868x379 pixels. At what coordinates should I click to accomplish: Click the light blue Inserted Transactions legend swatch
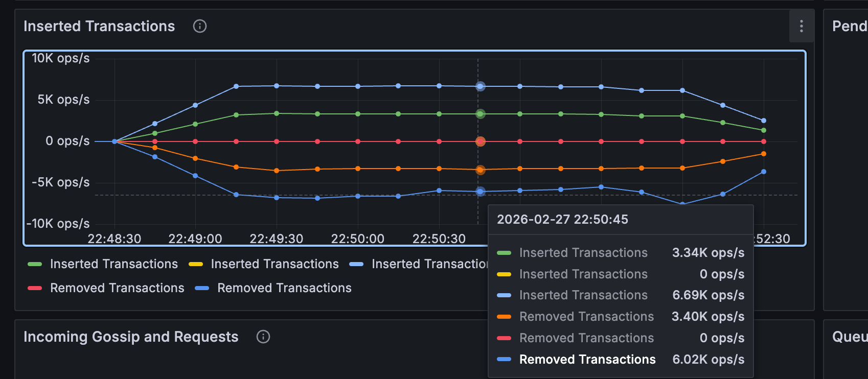pyautogui.click(x=356, y=264)
